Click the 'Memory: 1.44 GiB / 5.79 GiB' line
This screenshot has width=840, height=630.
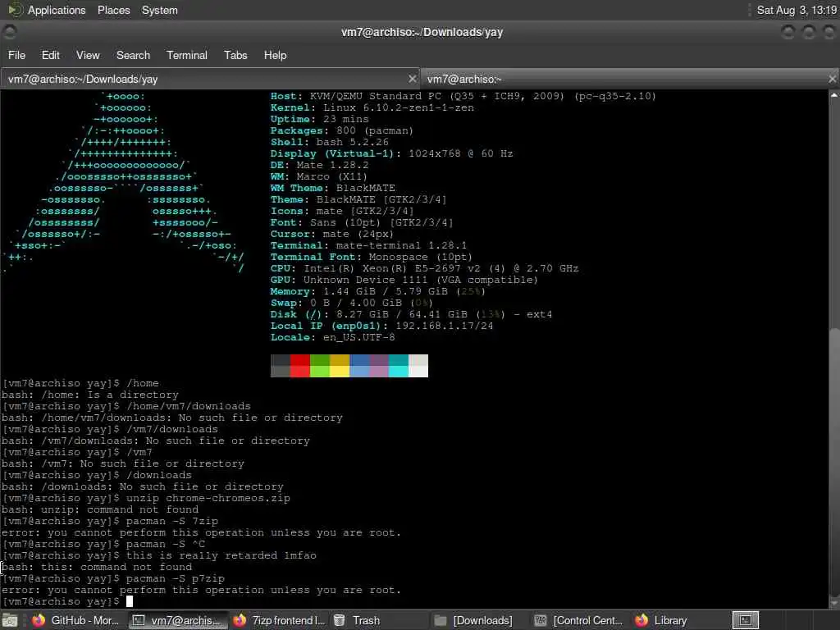(x=377, y=291)
